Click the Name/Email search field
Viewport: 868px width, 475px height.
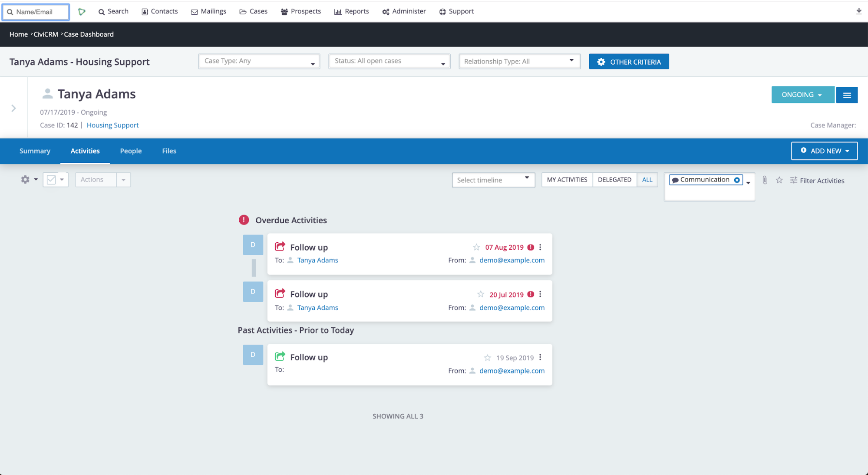click(x=36, y=12)
